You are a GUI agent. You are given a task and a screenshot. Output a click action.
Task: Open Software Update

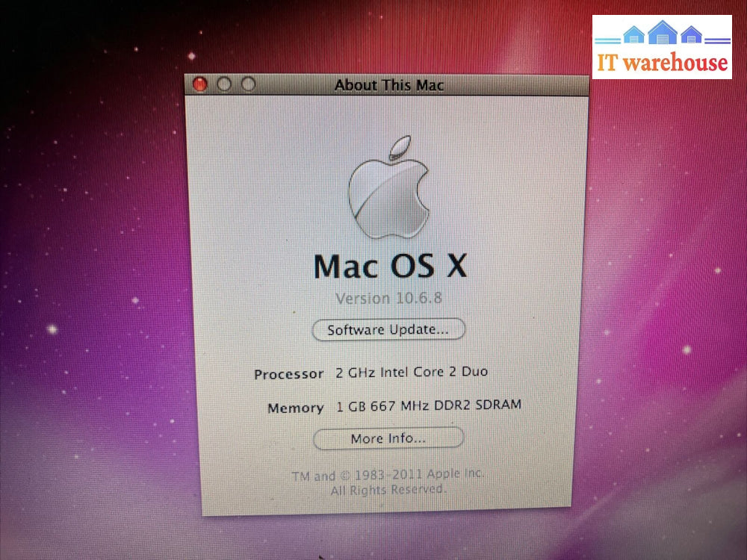pyautogui.click(x=388, y=329)
